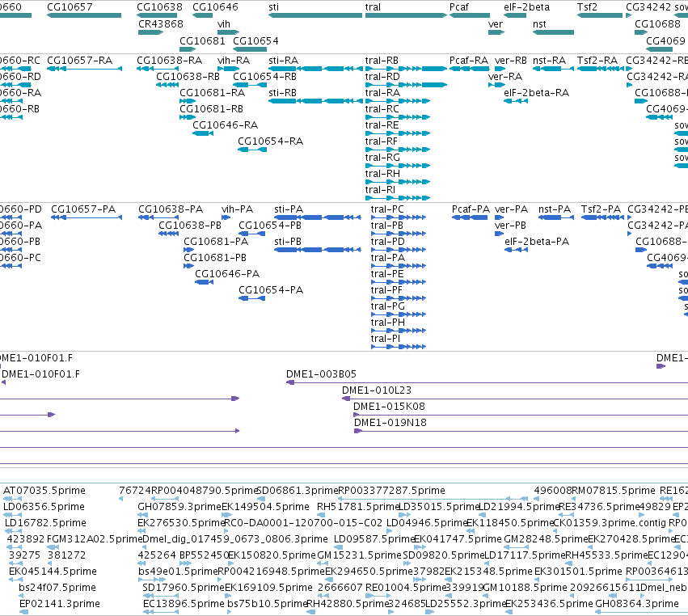Select the EP02141.3prime EST label
The image size is (688, 616).
[x=60, y=604]
